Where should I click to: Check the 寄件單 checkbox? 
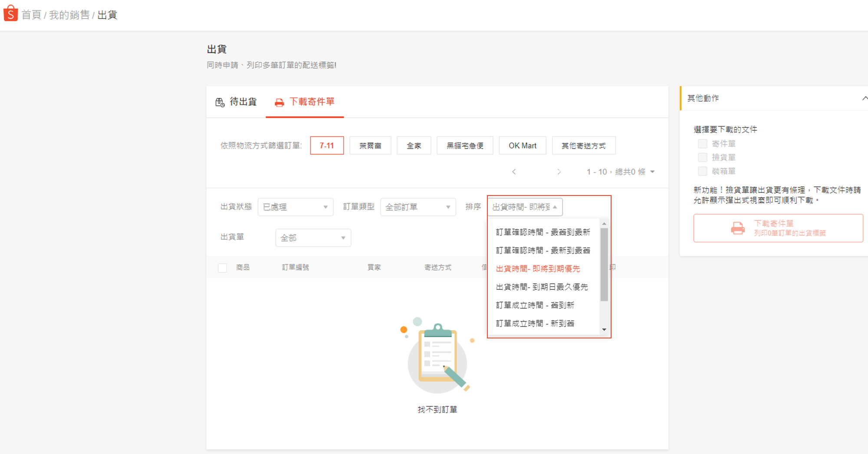pos(702,143)
